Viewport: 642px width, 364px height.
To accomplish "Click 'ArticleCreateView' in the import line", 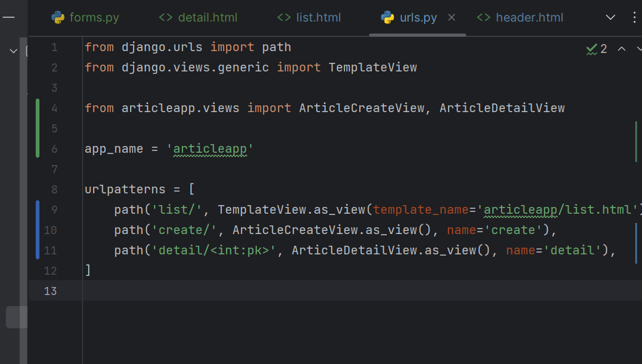I will tap(362, 108).
